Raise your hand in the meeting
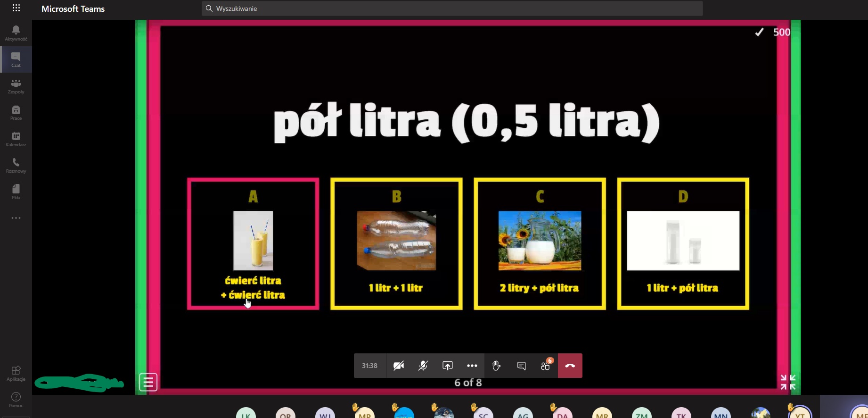Viewport: 868px width, 418px height. [x=497, y=366]
